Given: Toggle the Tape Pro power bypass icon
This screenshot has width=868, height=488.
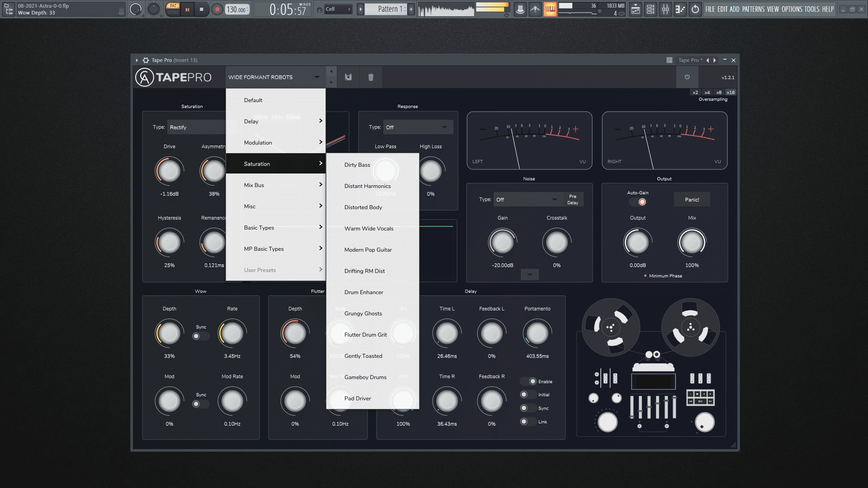Looking at the screenshot, I should pos(687,77).
